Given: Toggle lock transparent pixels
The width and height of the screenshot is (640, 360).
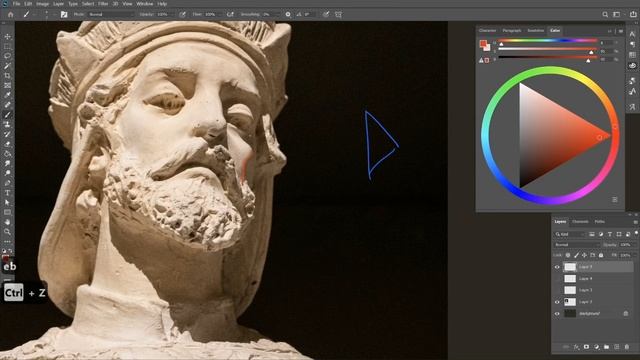Looking at the screenshot, I should click(568, 255).
